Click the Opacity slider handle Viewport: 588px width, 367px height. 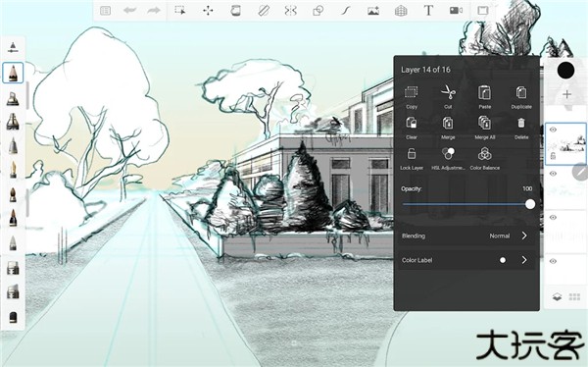click(x=530, y=204)
